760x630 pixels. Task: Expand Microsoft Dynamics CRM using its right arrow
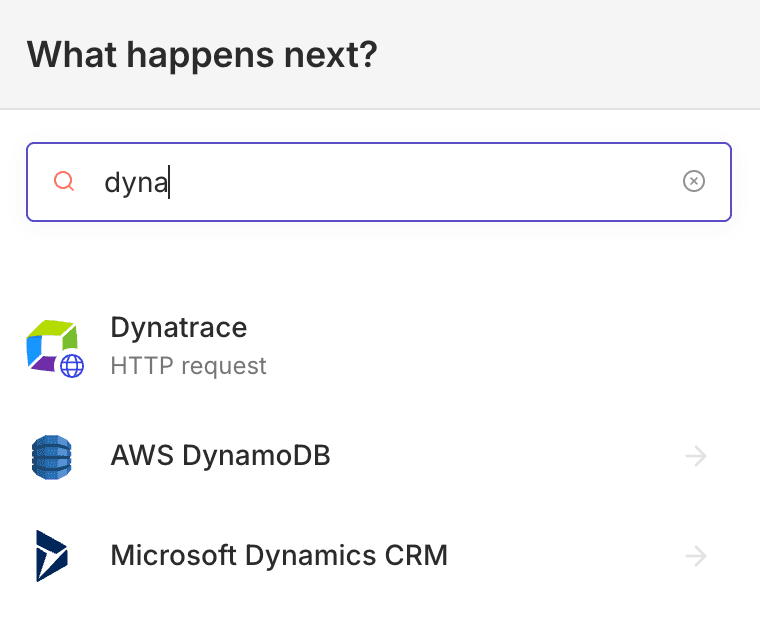(696, 556)
